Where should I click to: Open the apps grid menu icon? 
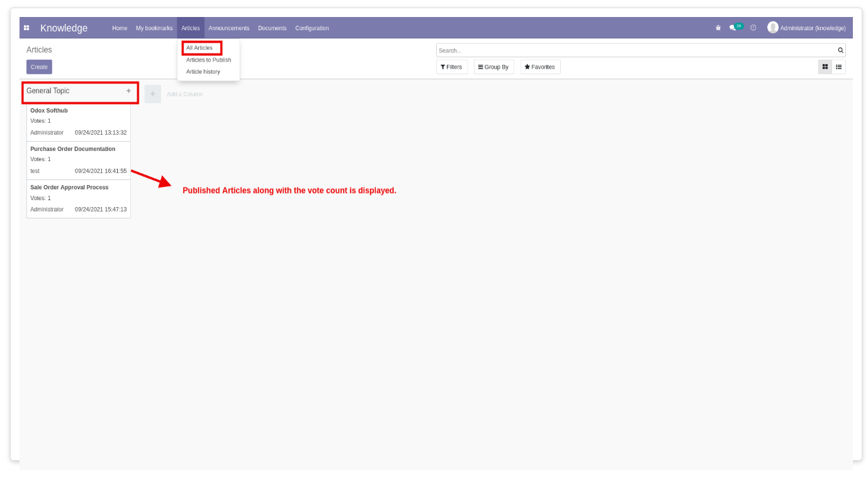(x=26, y=28)
